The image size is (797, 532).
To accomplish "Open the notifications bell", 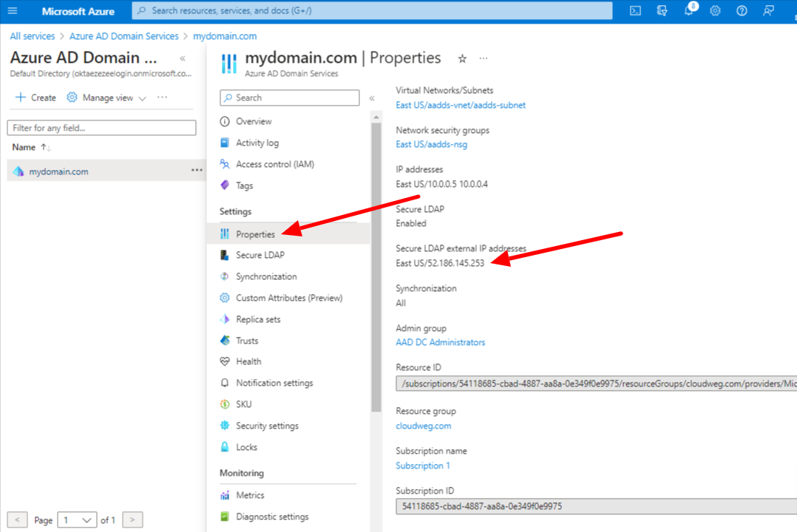I will [689, 10].
